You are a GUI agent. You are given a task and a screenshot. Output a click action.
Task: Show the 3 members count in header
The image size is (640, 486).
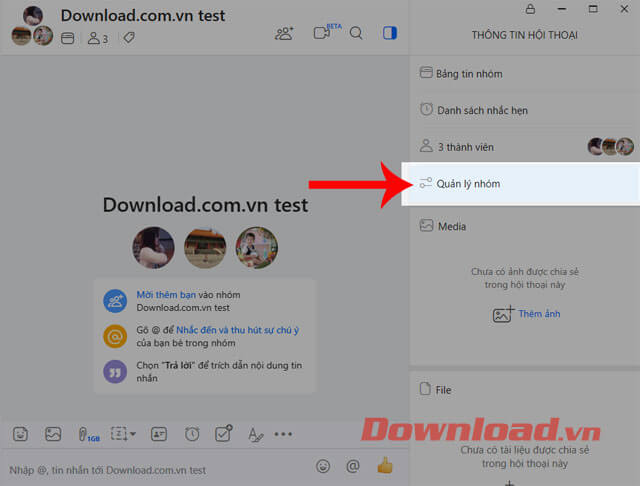pos(98,38)
